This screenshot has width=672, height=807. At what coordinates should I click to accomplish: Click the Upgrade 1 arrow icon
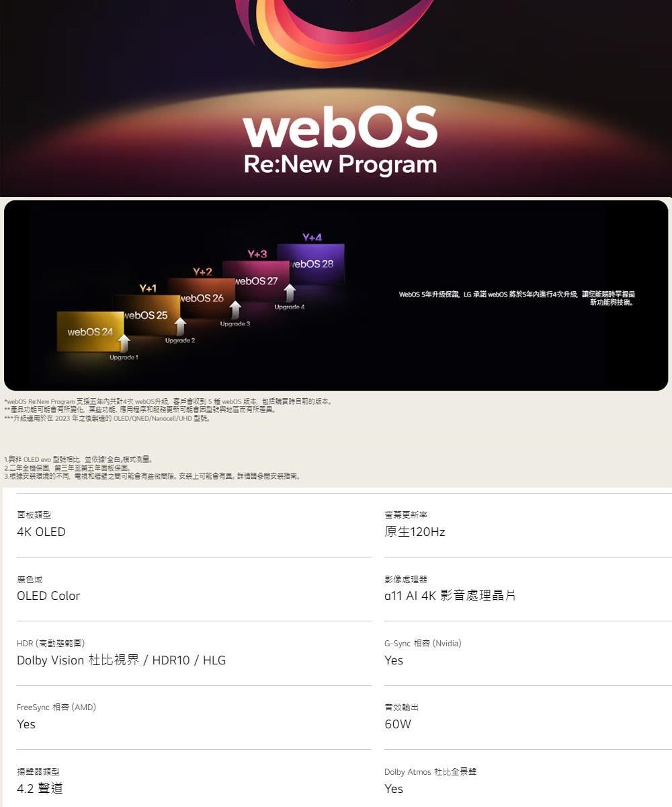tap(124, 344)
